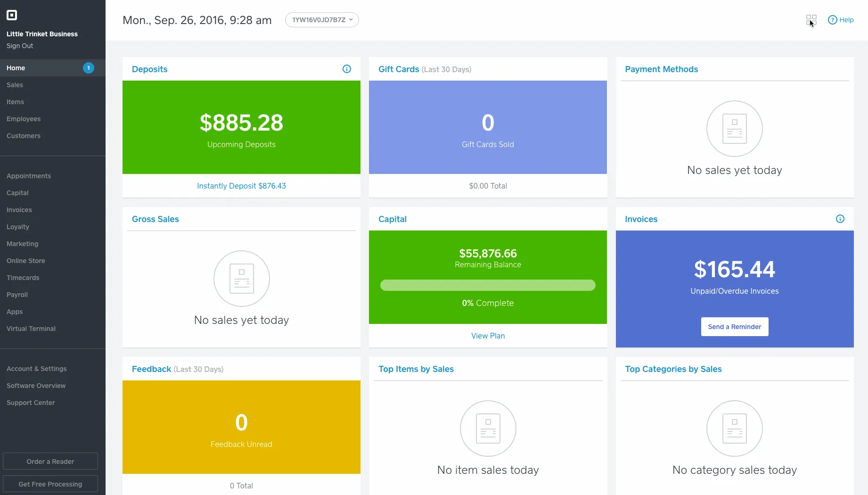Open the Deposits info icon

tap(347, 69)
